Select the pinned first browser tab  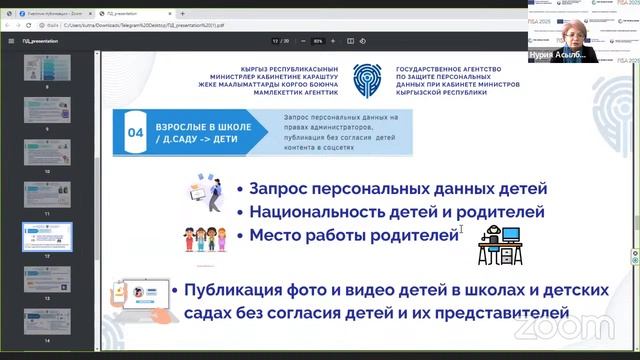(x=9, y=13)
